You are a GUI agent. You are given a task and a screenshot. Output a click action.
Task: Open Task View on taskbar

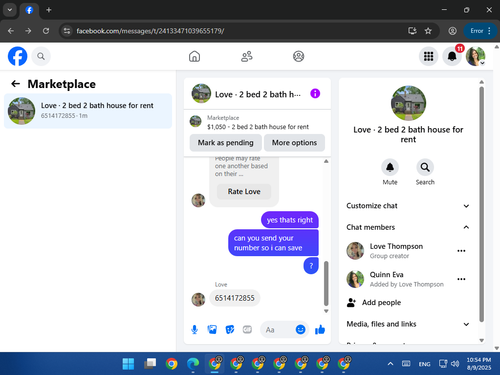coord(150,364)
